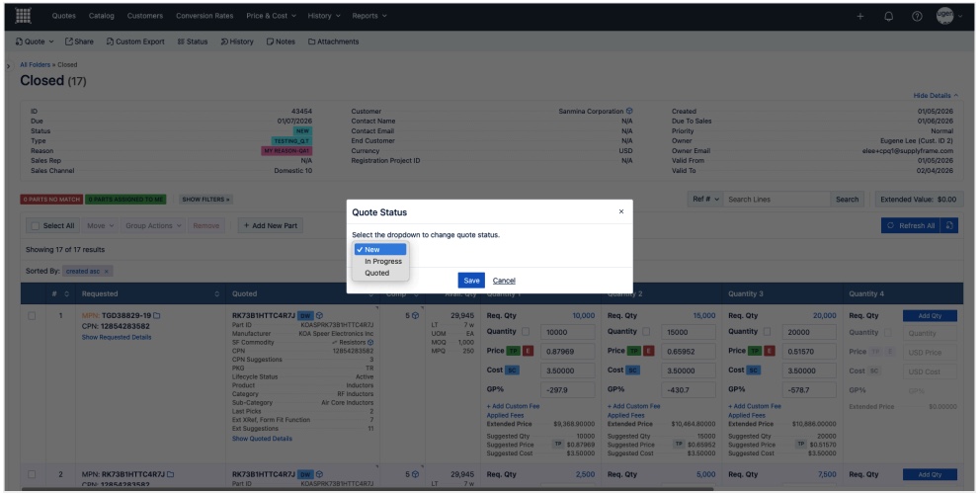
Task: Pick the New status option
Action: (372, 250)
